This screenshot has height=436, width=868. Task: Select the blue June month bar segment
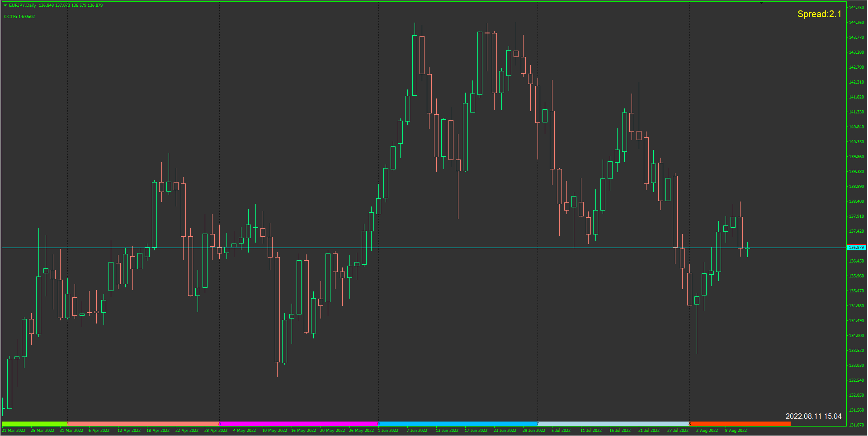(x=458, y=424)
